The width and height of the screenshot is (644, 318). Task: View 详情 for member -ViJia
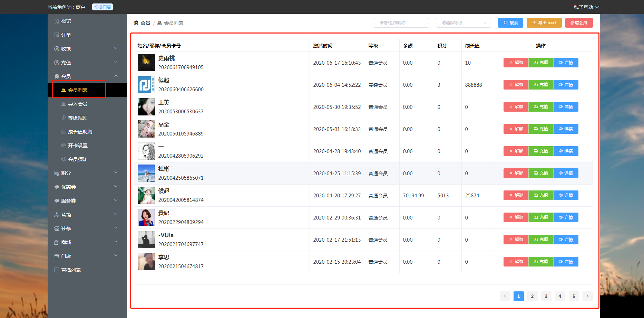point(566,240)
